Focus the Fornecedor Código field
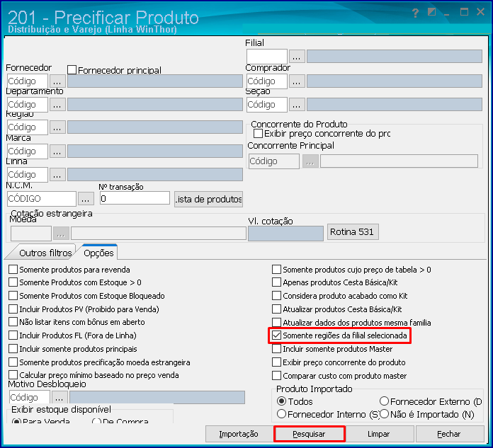 (28, 81)
